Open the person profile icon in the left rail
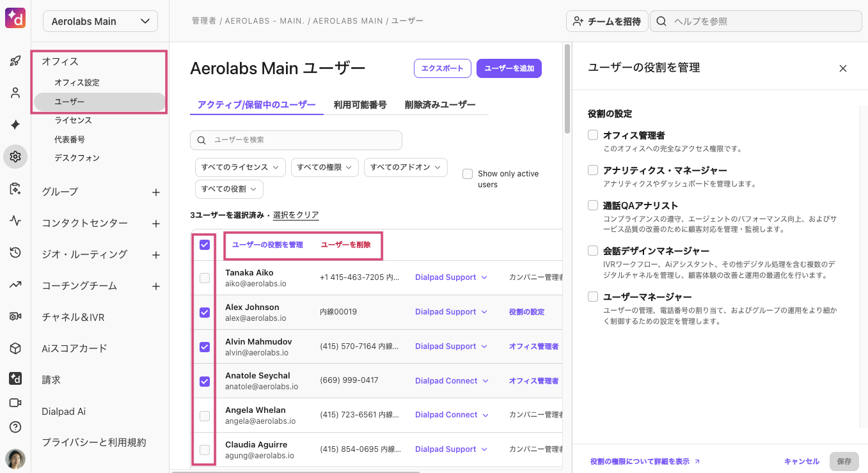This screenshot has width=868, height=473. 15,93
